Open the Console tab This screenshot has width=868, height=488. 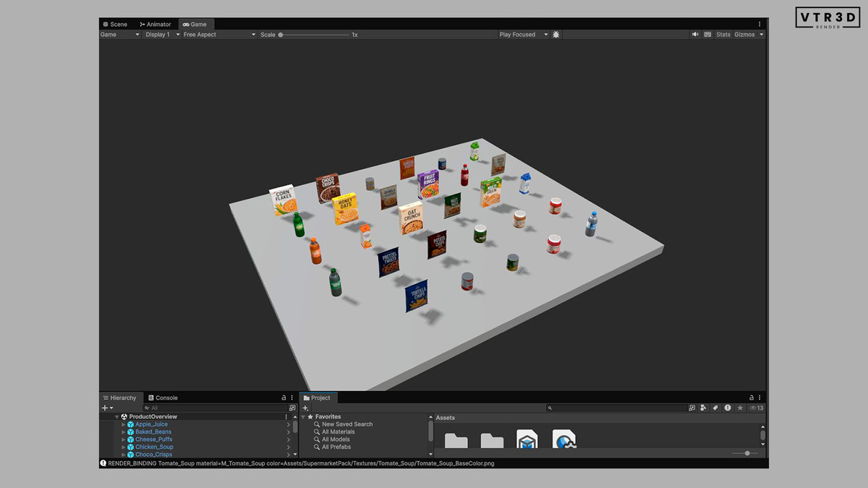click(163, 398)
